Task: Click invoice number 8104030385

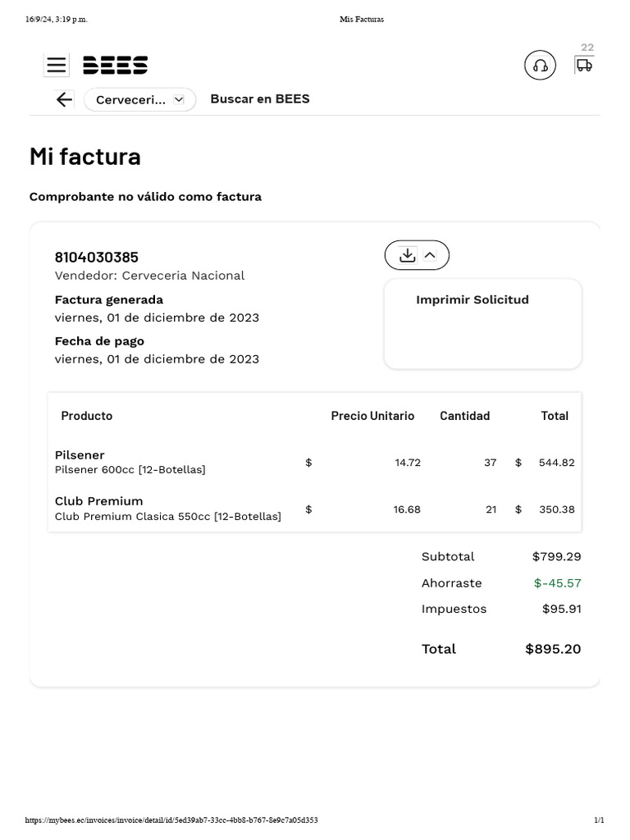Action: pyautogui.click(x=97, y=258)
